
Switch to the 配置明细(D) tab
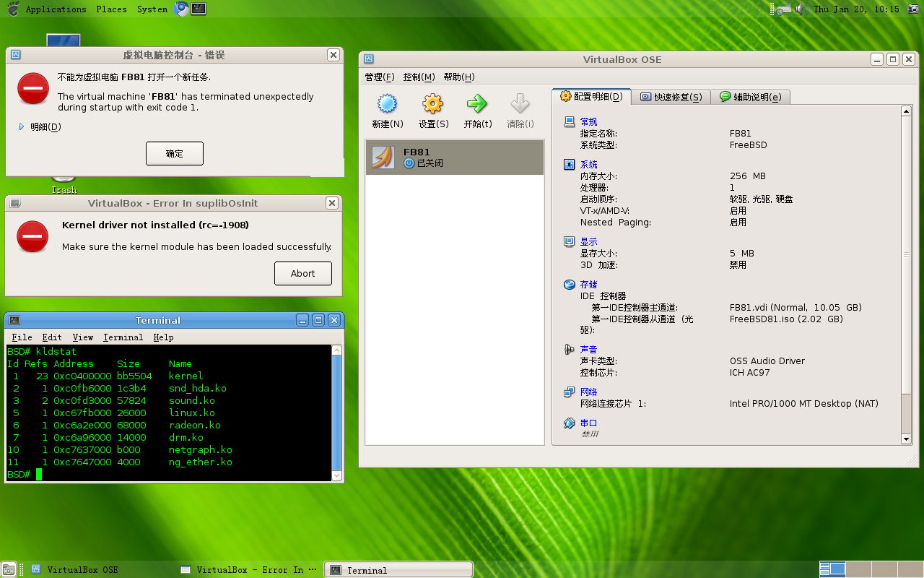coord(591,97)
